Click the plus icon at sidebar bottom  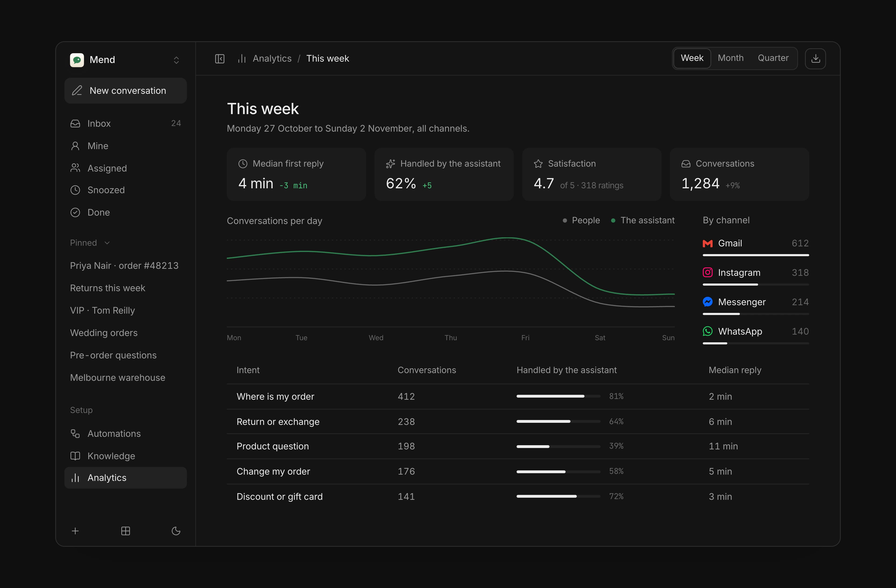click(75, 531)
